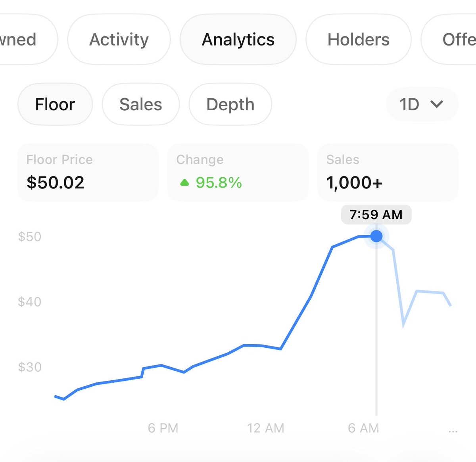The image size is (476, 462).
Task: Open the Holders tab
Action: [x=359, y=40]
